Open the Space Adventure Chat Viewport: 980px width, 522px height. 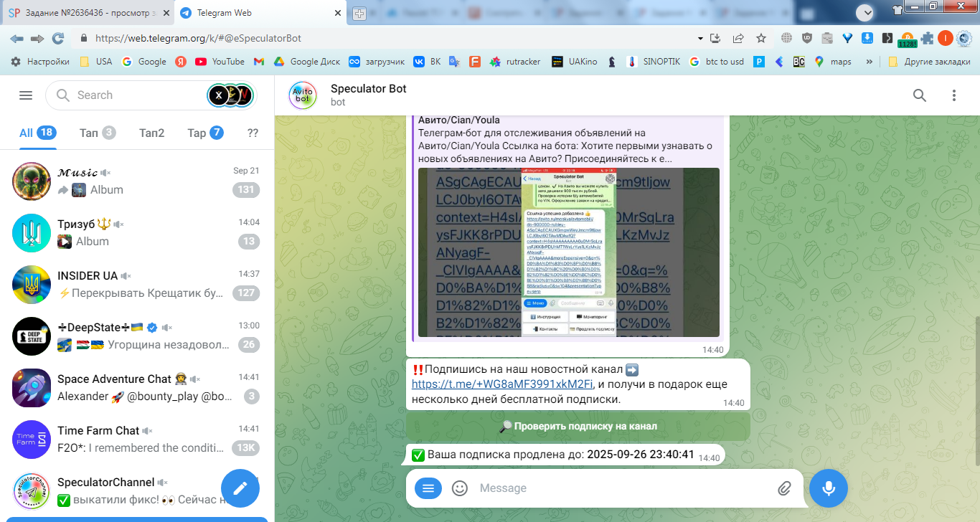pyautogui.click(x=137, y=387)
